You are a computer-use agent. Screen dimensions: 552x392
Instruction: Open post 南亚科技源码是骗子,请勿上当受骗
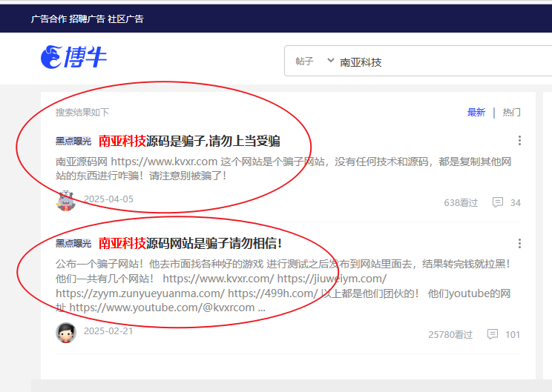[x=189, y=141]
